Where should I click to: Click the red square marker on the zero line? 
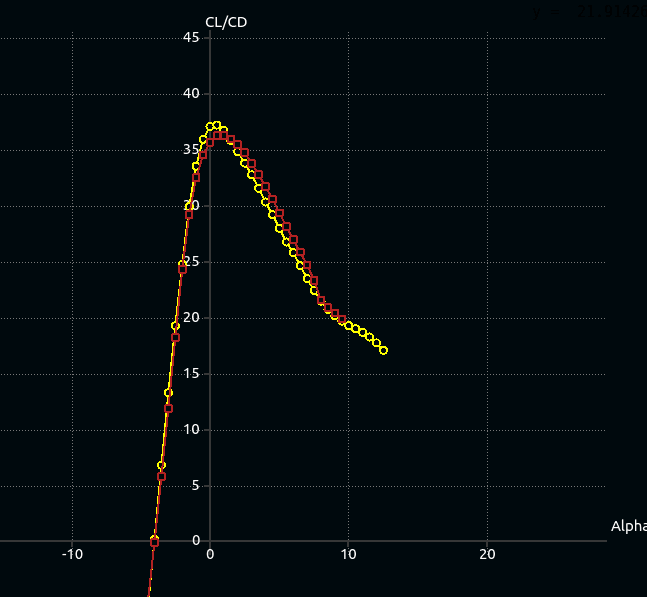click(x=154, y=542)
